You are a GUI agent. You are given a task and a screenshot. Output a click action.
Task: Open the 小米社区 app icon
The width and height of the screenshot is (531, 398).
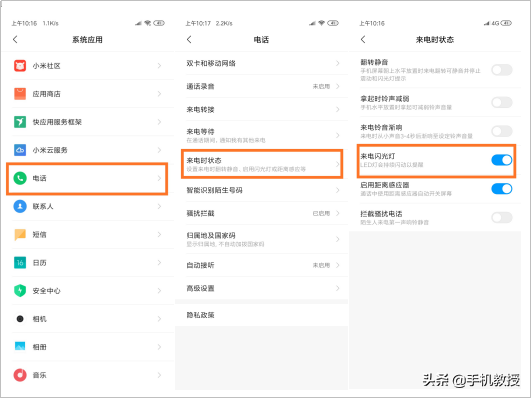click(20, 65)
